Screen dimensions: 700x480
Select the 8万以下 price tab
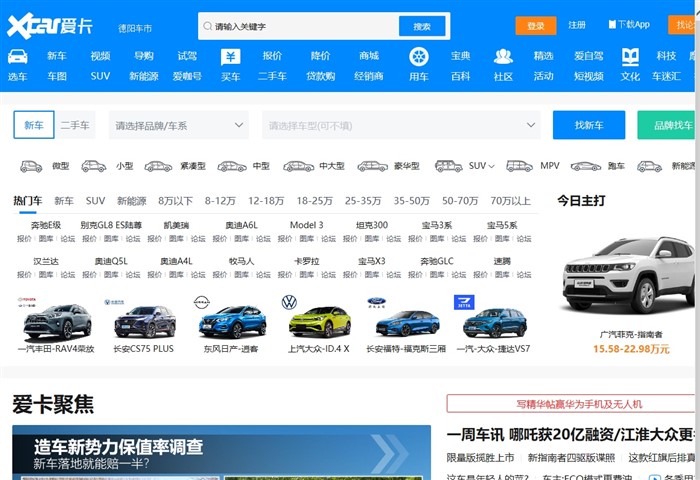175,201
